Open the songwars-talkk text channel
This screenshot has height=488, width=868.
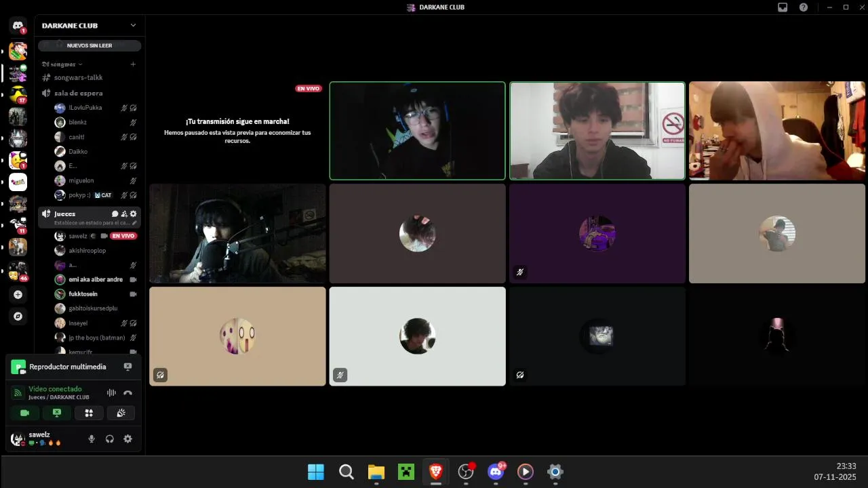(90, 78)
